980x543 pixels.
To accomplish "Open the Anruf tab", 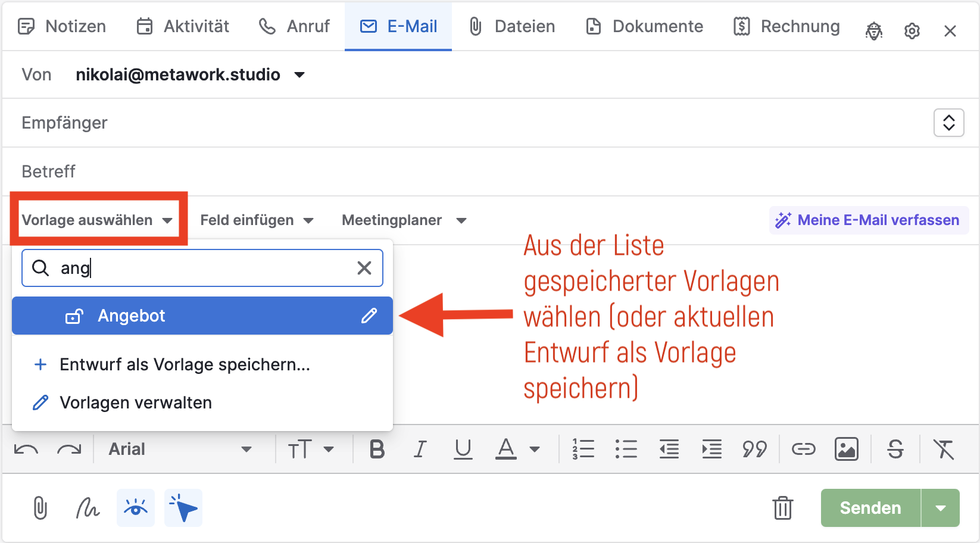I will (294, 26).
